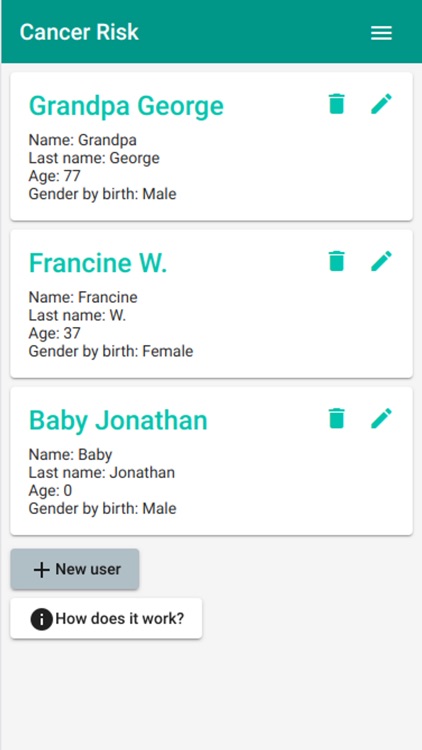Click Baby Jonathan's Age: 0 line
Viewport: 422px width, 750px height.
pyautogui.click(x=50, y=491)
